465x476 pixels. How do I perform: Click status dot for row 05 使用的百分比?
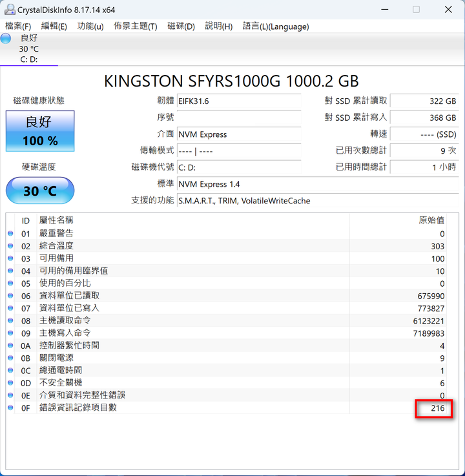(10, 284)
